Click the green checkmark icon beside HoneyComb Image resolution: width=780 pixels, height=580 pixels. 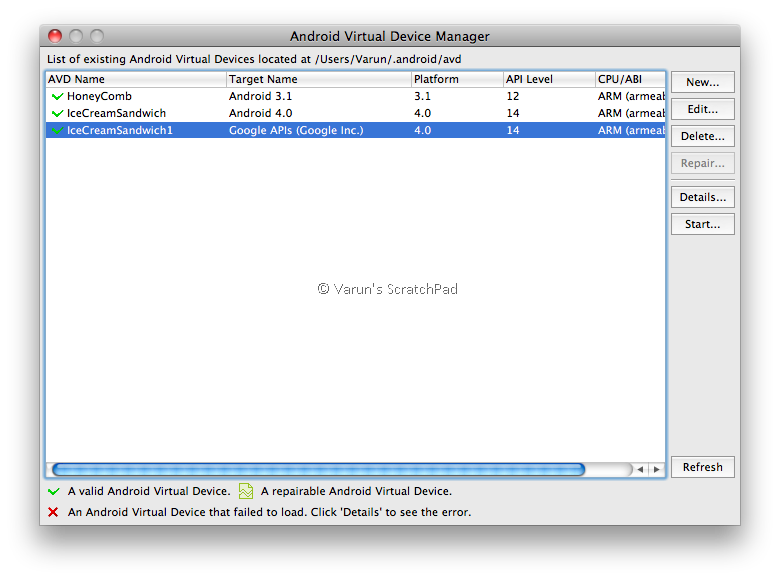click(x=57, y=97)
